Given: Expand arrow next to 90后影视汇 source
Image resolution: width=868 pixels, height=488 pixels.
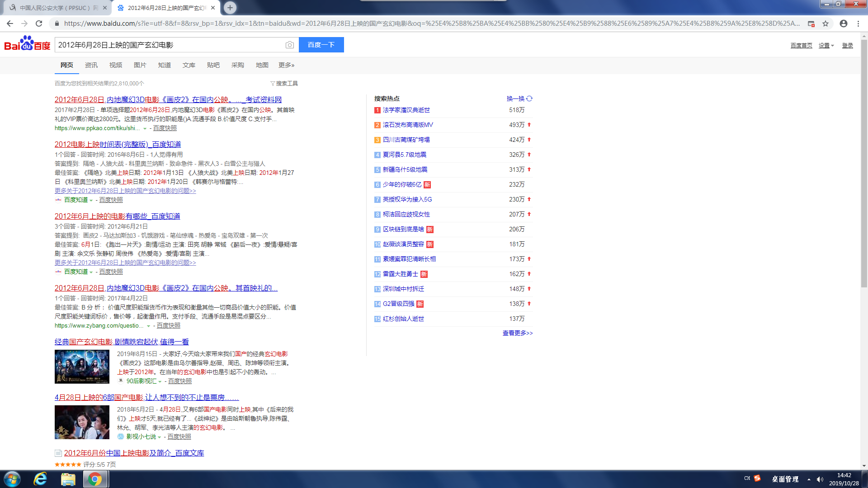Looking at the screenshot, I should [160, 382].
